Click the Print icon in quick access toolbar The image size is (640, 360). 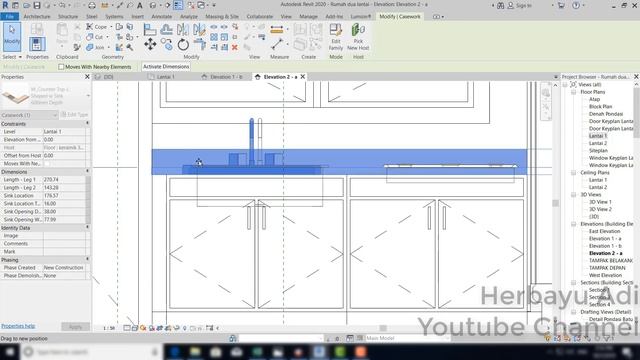[x=92, y=5]
